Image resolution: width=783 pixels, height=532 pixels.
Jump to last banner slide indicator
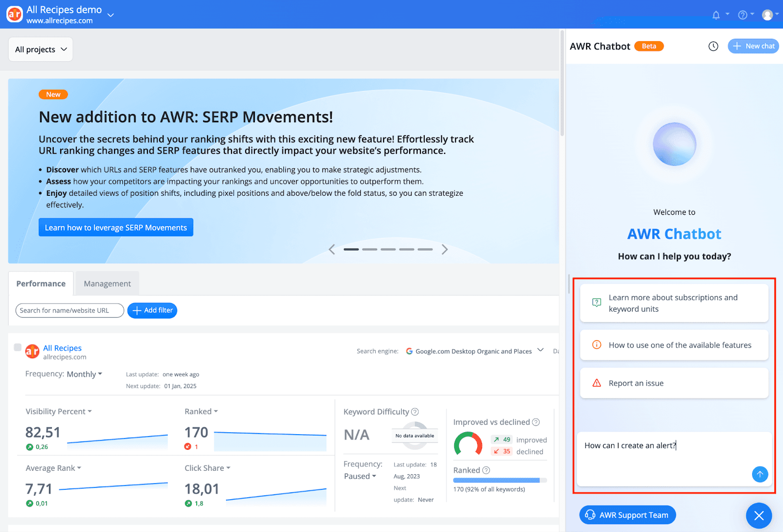tap(425, 250)
